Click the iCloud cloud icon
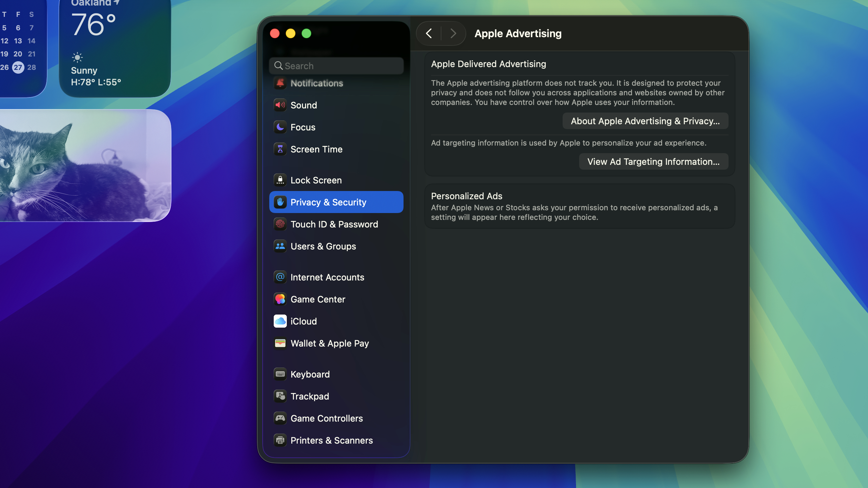Screen dimensions: 868x488 [280, 321]
